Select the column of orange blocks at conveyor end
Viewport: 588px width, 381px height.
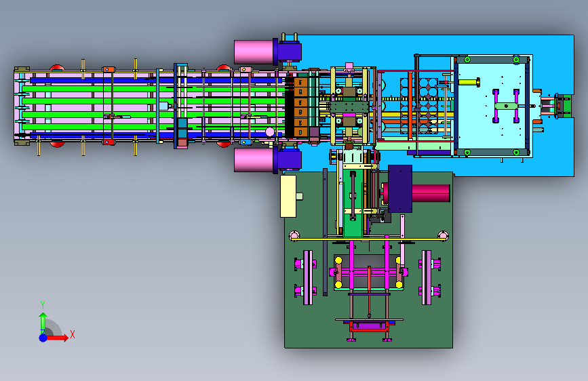[x=300, y=107]
